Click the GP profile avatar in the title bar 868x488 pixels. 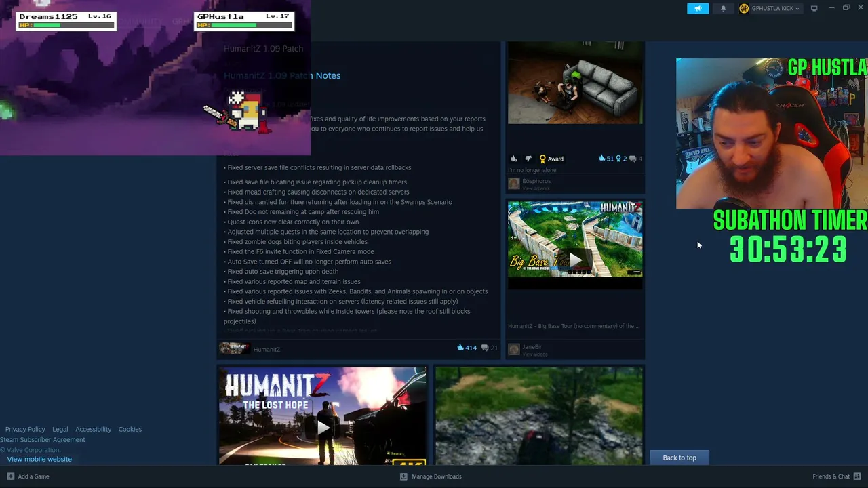point(744,8)
